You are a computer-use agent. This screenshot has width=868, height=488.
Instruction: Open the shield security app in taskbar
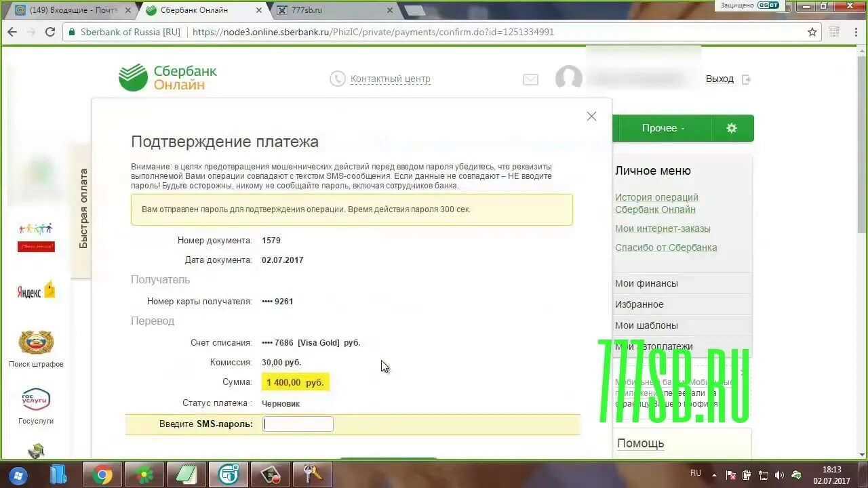point(229,474)
